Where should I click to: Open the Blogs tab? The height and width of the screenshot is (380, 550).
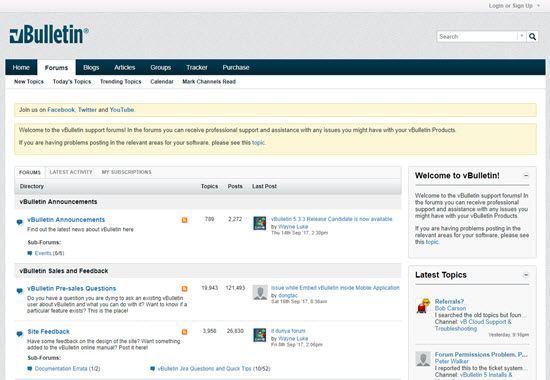pos(91,67)
